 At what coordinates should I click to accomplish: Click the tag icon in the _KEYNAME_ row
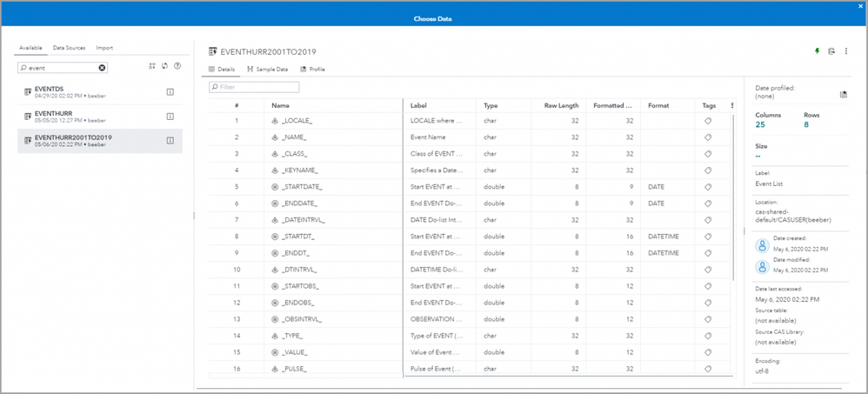click(709, 170)
